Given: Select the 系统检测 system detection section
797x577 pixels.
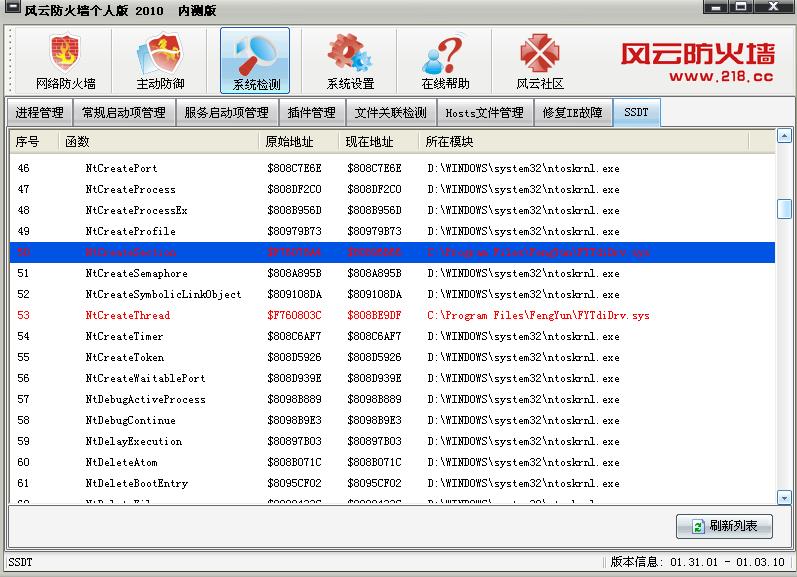Looking at the screenshot, I should [x=255, y=61].
